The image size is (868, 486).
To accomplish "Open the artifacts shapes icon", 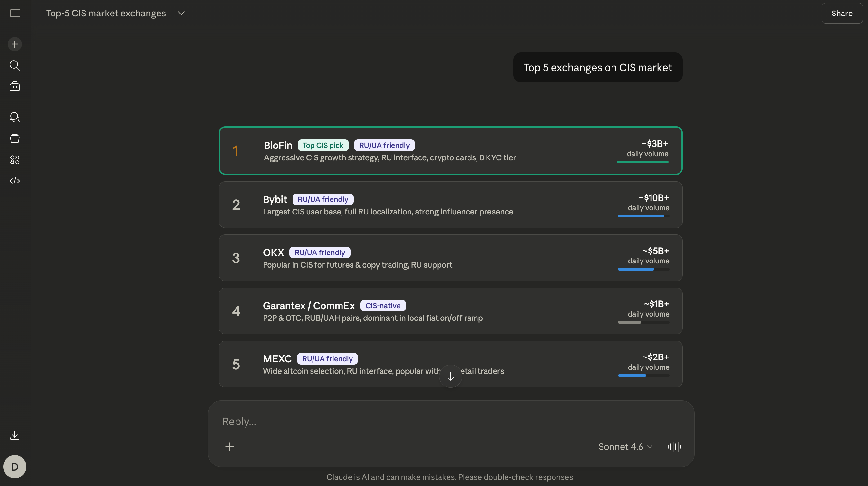I will [15, 160].
